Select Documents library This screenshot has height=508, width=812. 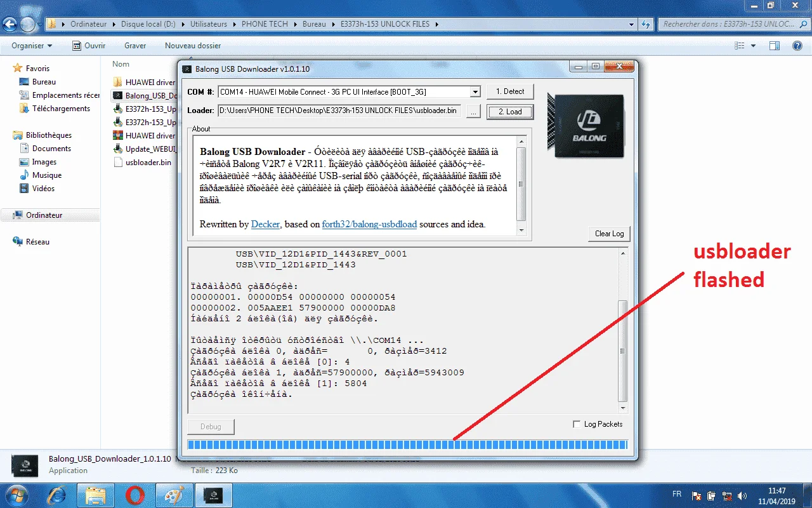click(x=46, y=149)
